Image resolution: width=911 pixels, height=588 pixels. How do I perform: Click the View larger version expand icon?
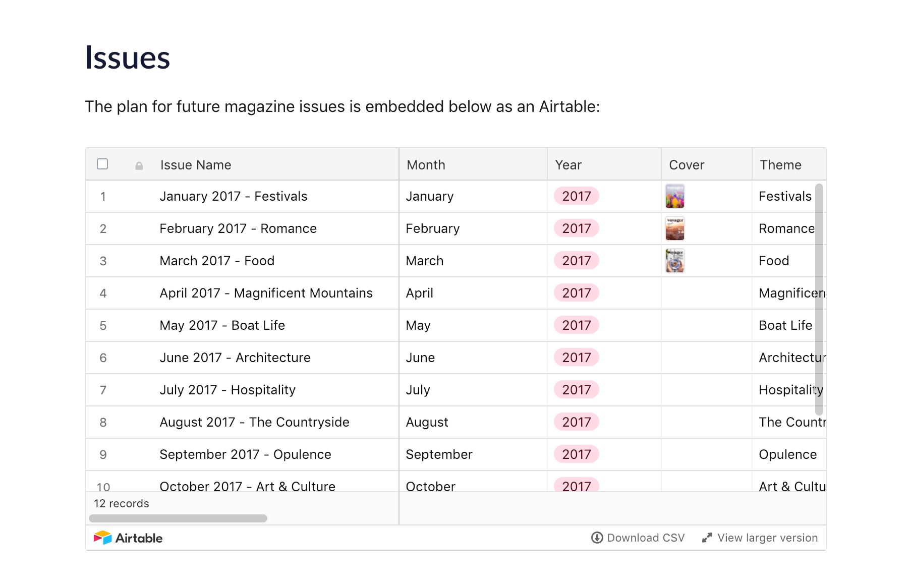[707, 538]
